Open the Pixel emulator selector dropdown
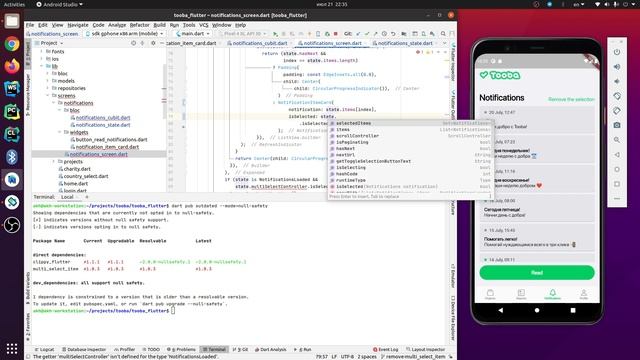This screenshot has width=640, height=360. tap(244, 34)
